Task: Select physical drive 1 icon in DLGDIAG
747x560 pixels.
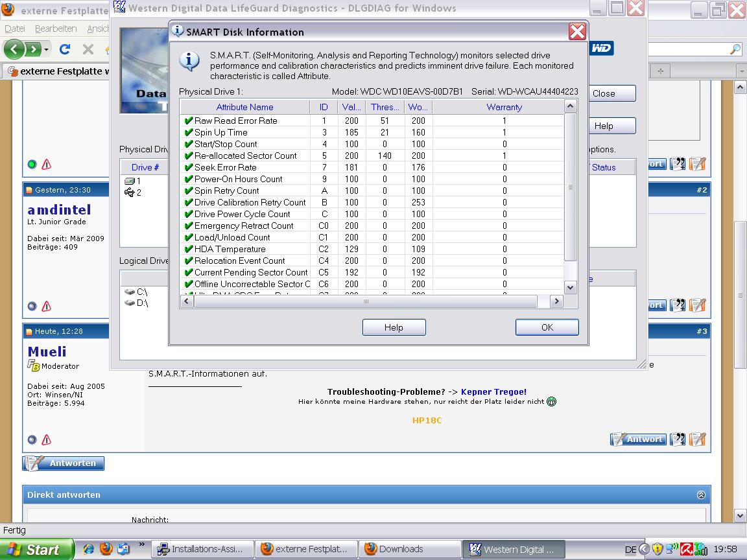Action: [x=129, y=181]
